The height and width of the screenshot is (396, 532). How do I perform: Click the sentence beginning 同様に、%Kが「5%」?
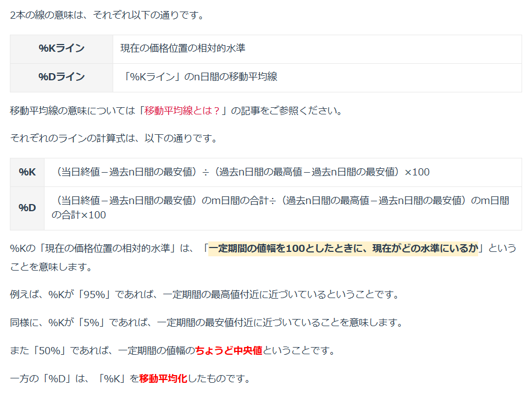pos(206,322)
